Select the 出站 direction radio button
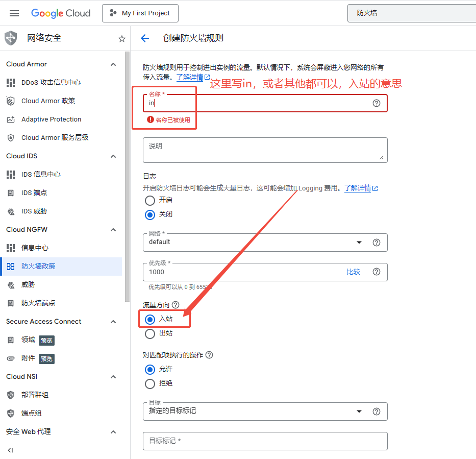 (150, 334)
